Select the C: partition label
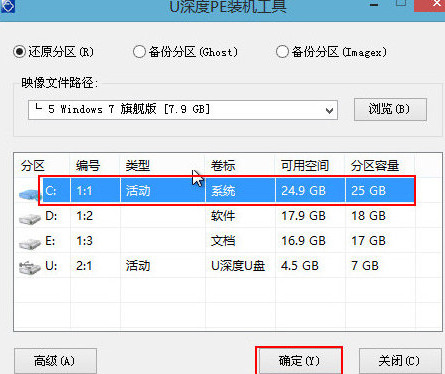This screenshot has height=374, width=445. click(51, 191)
